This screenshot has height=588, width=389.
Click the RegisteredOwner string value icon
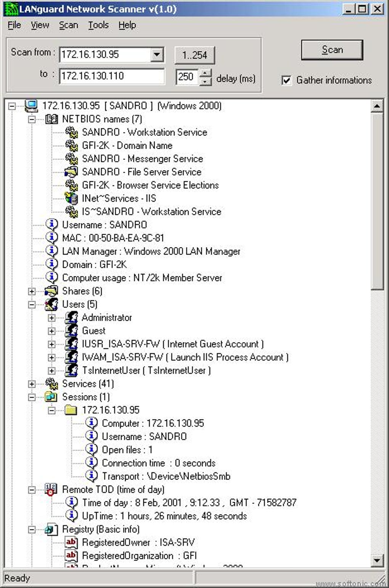(71, 542)
